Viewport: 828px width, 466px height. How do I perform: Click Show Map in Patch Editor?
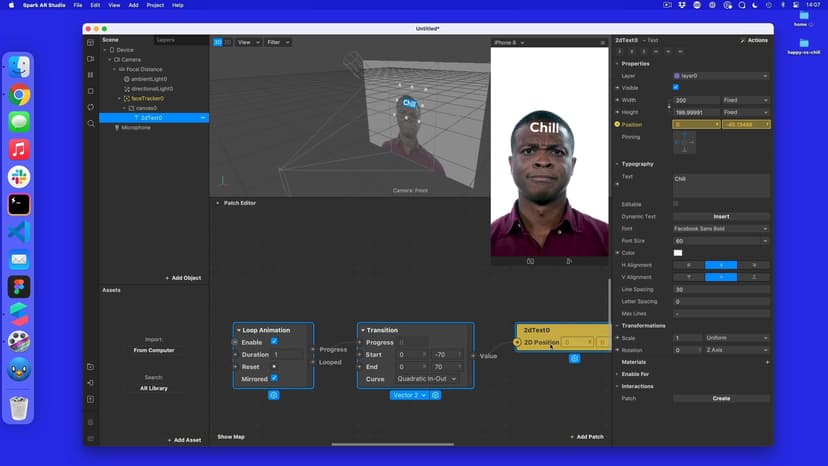coord(231,437)
